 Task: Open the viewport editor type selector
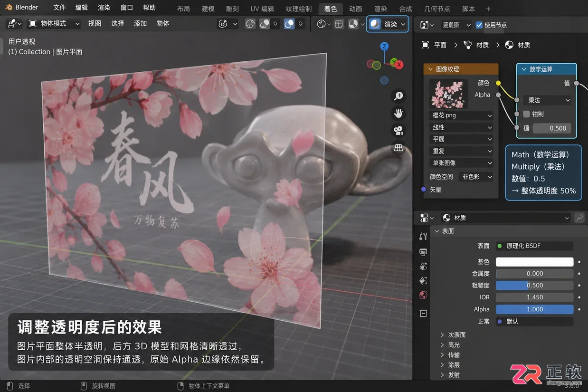click(14, 23)
